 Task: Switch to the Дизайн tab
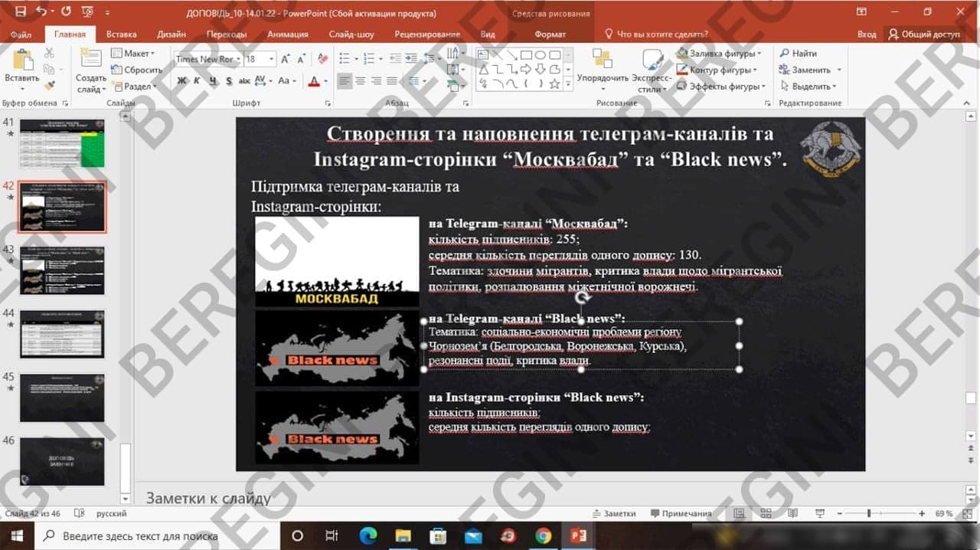tap(171, 34)
